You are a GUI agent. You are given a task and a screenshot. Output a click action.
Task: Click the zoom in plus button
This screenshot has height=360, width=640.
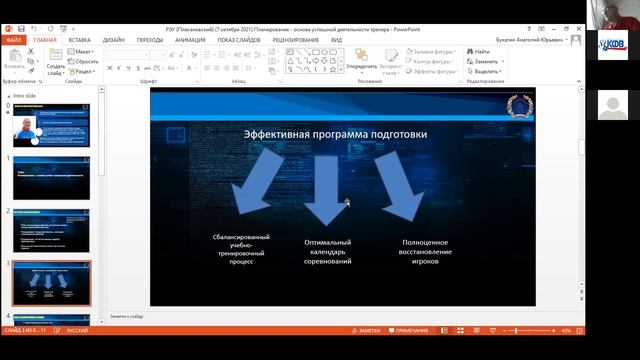click(553, 331)
